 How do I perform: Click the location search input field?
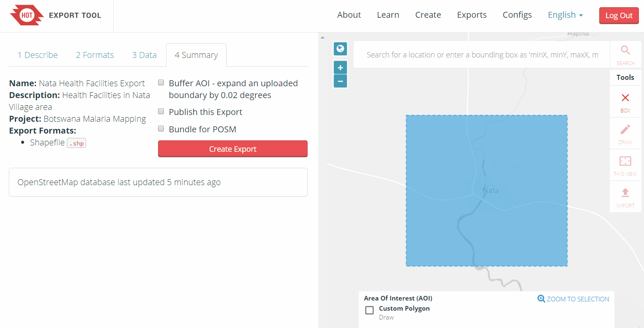point(482,55)
